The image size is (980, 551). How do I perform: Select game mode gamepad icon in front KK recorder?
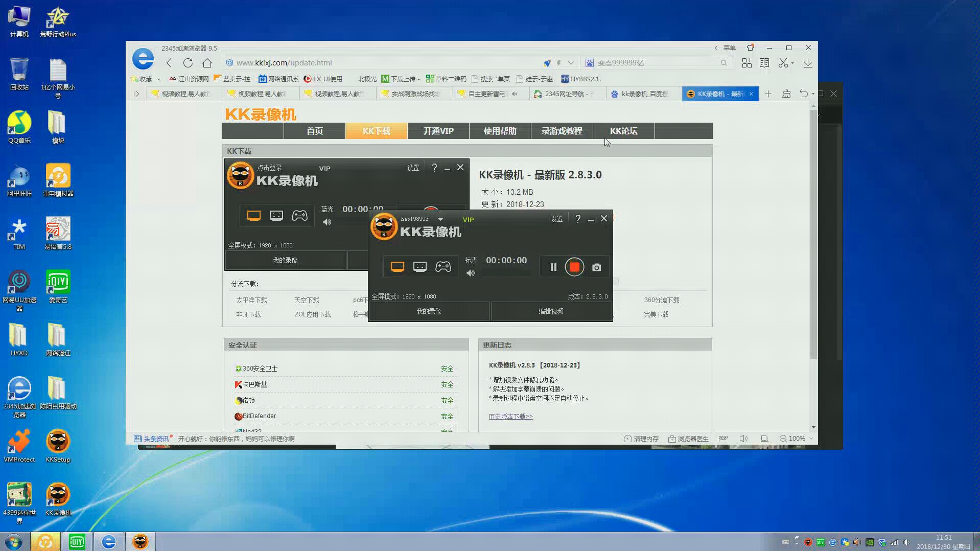point(443,267)
